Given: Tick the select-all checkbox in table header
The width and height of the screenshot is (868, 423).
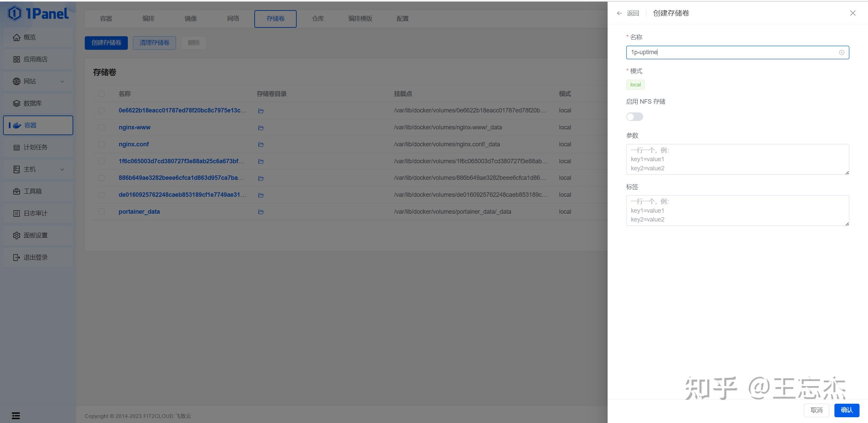Looking at the screenshot, I should tap(101, 94).
